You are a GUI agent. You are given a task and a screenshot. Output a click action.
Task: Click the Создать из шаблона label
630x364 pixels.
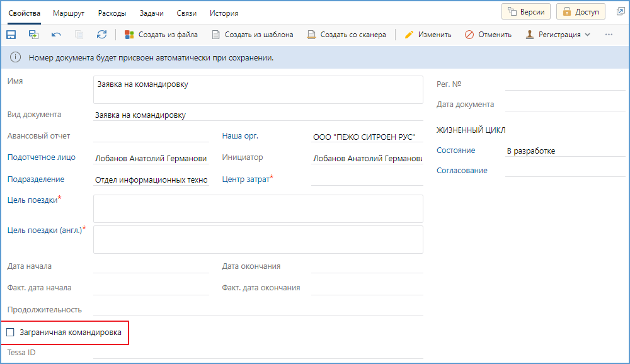click(x=259, y=35)
